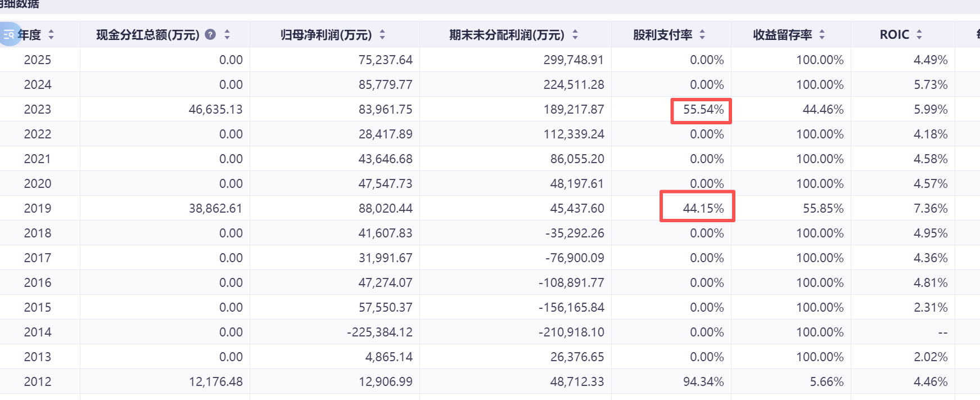The image size is (980, 400).
Task: Click sort arrows for 归母净利润(万元)
Action: 382,34
